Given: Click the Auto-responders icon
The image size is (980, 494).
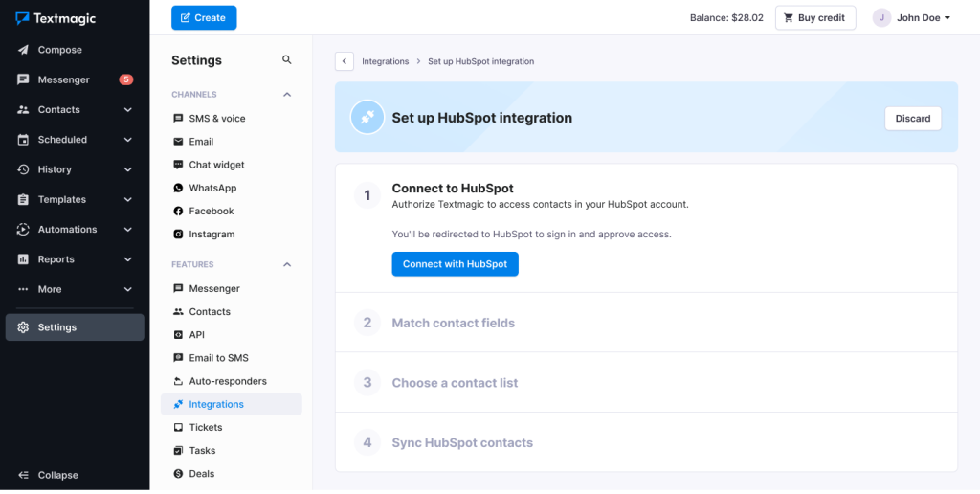Looking at the screenshot, I should 178,381.
